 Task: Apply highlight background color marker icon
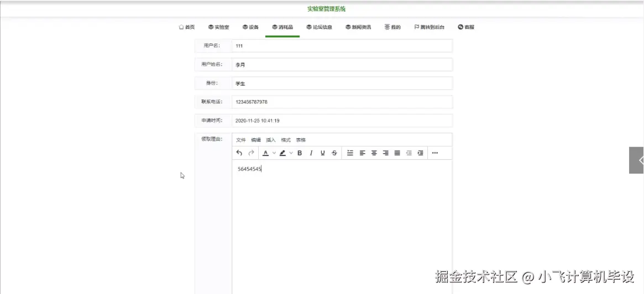(282, 153)
